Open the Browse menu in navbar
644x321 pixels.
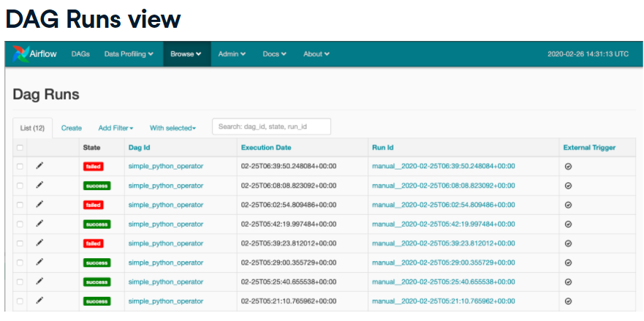(186, 54)
